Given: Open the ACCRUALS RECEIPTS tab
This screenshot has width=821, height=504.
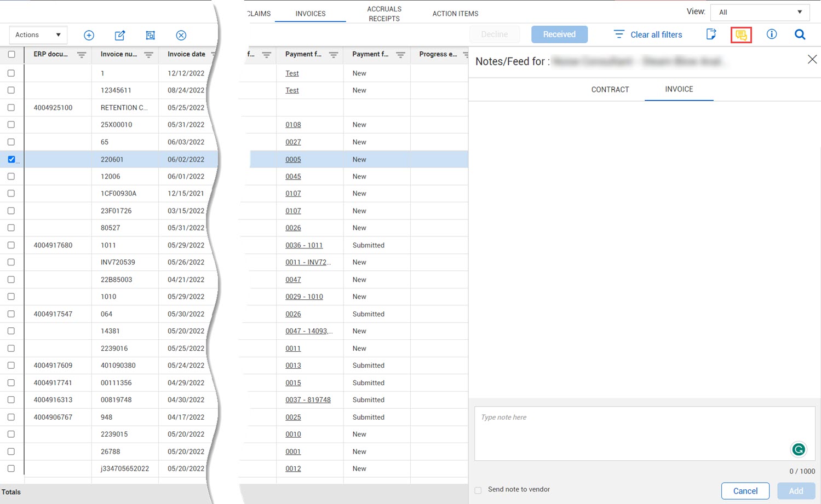Looking at the screenshot, I should [x=384, y=14].
